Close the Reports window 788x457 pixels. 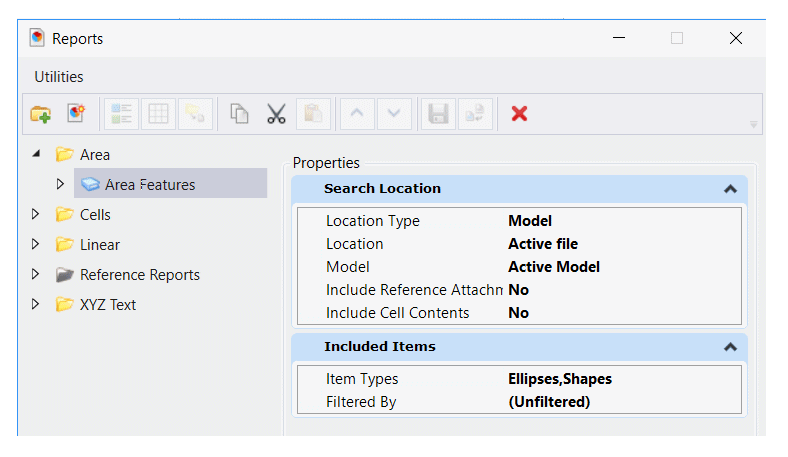(x=736, y=38)
